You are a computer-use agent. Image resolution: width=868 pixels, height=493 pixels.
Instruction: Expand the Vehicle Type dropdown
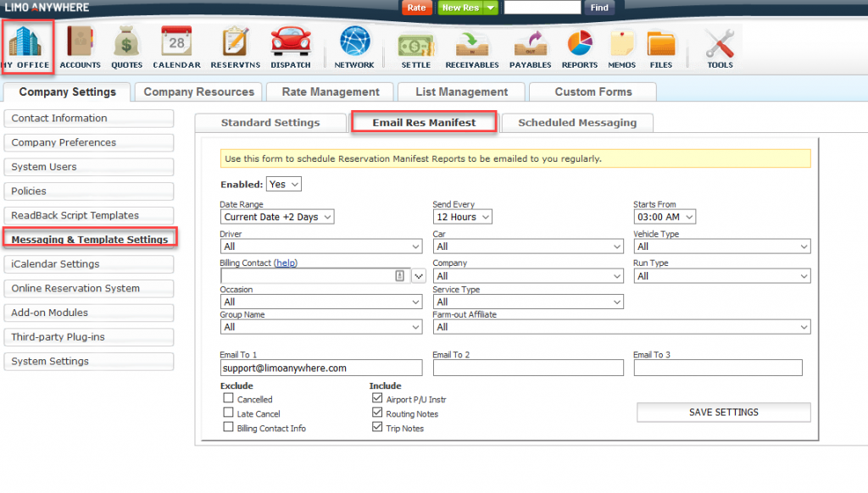click(721, 246)
